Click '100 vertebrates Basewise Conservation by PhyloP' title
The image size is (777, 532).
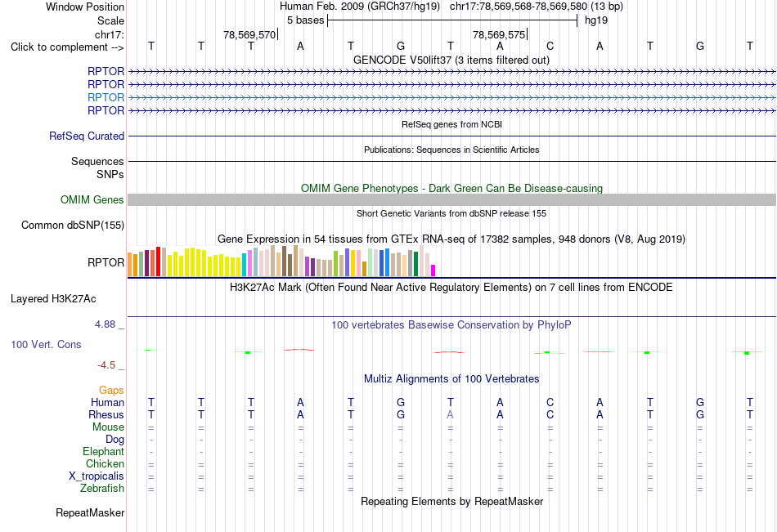pyautogui.click(x=451, y=325)
